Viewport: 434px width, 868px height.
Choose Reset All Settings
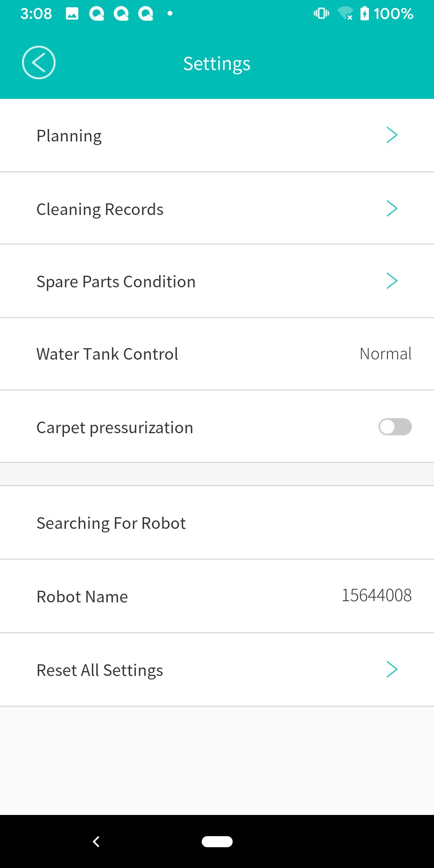100,670
